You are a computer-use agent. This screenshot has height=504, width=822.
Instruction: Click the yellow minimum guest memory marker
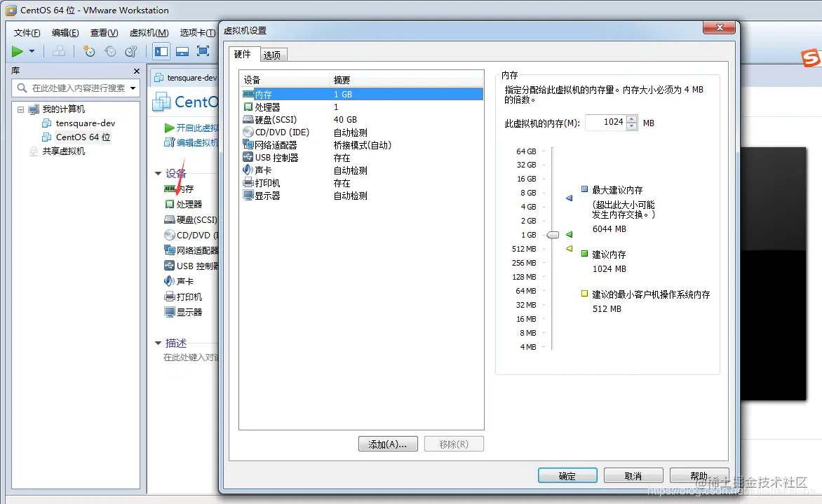(x=570, y=249)
